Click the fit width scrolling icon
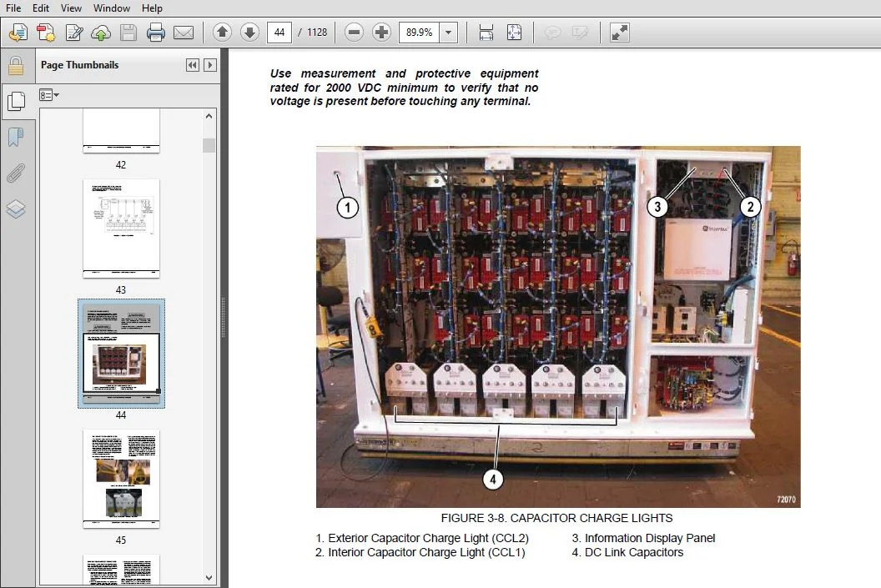 coord(486,33)
